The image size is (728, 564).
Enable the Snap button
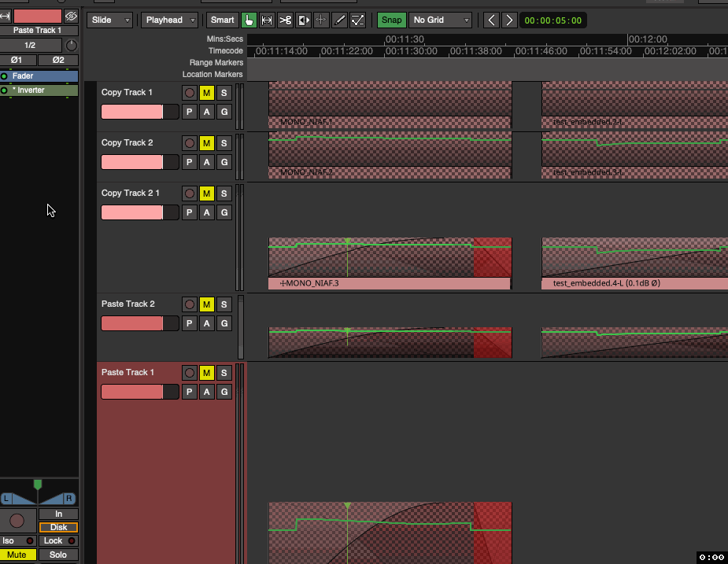tap(391, 20)
